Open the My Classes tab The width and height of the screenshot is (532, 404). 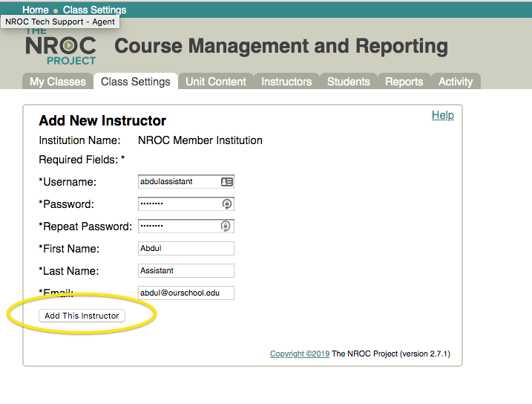pos(58,82)
